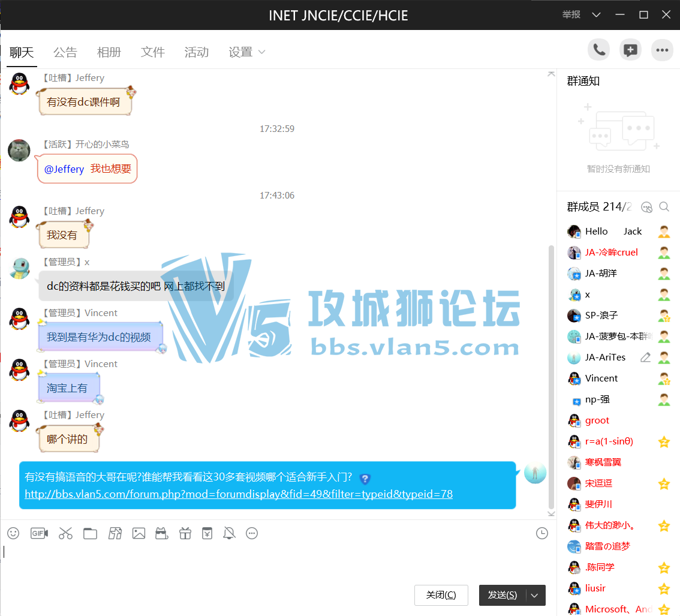Viewport: 680px width, 616px height.
Task: Select member groot
Action: click(x=618, y=420)
